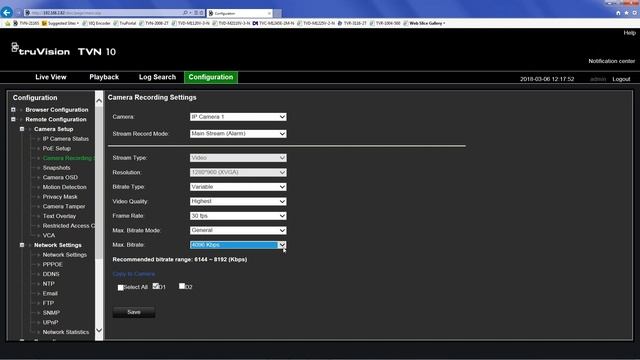Open the browser home icon
Screen dimensions: 640x360
pyautogui.click(x=618, y=13)
